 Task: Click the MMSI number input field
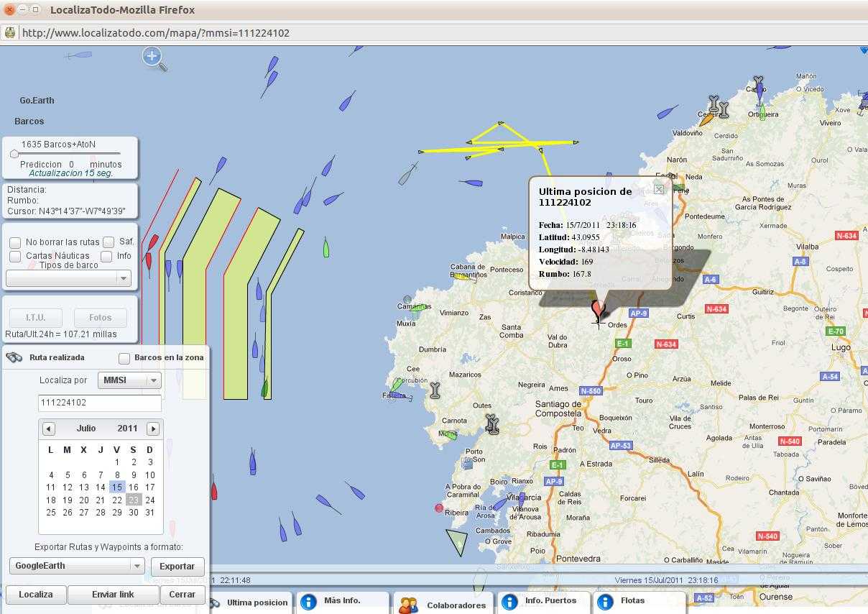[x=99, y=403]
